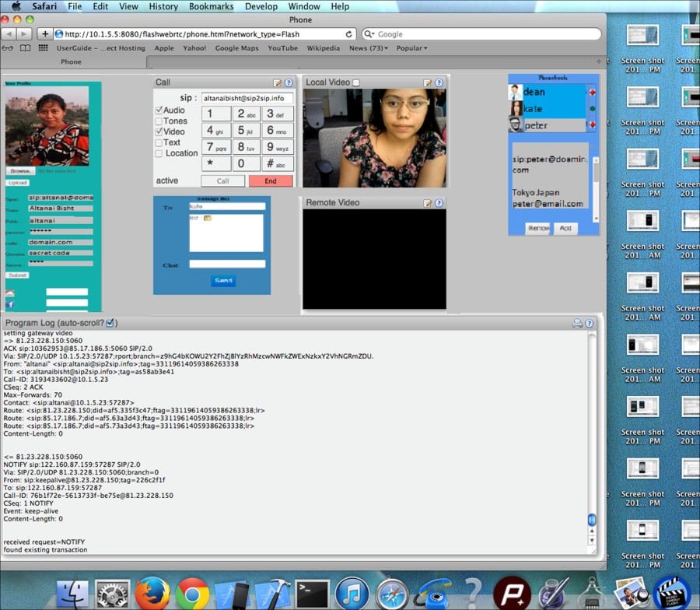The height and width of the screenshot is (610, 700).
Task: Click dean's red presence icon in Phonebook
Action: tap(593, 93)
